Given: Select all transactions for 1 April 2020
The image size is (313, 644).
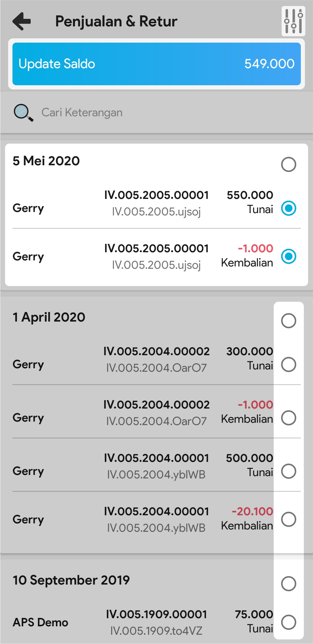Looking at the screenshot, I should [288, 321].
